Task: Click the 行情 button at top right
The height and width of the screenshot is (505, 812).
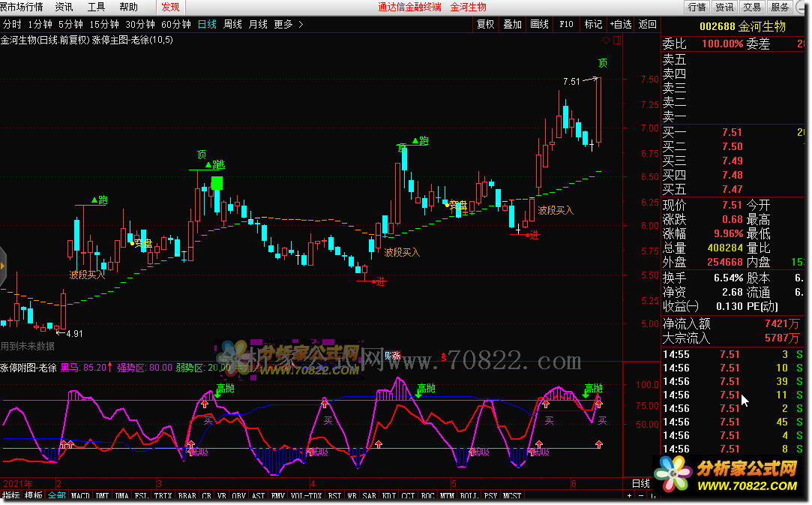Action: (697, 7)
